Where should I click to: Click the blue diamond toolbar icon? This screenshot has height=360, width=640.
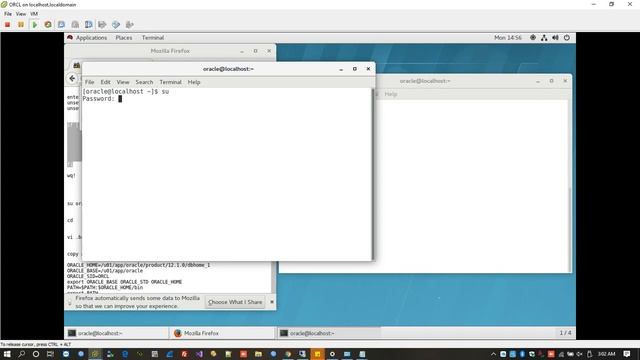116,25
